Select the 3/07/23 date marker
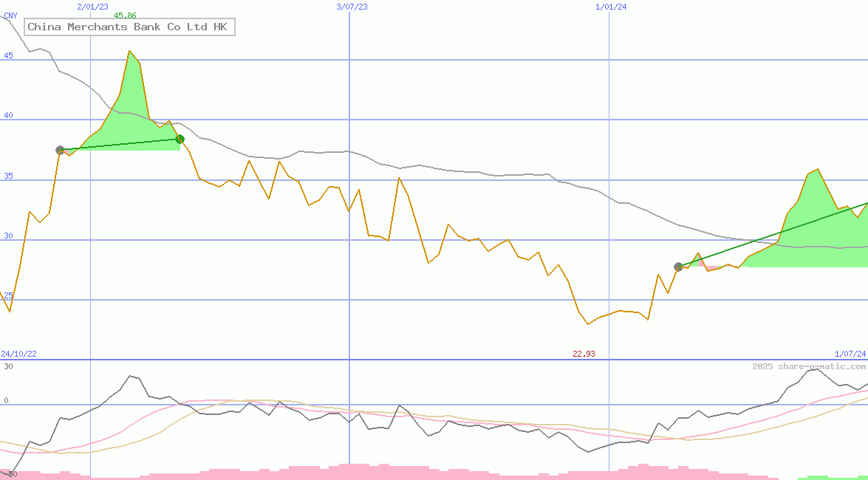Viewport: 868px width, 480px height. pyautogui.click(x=352, y=7)
